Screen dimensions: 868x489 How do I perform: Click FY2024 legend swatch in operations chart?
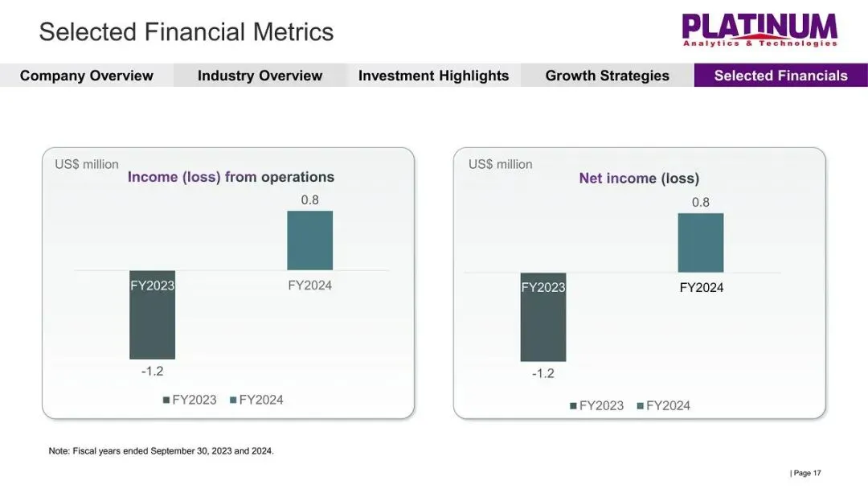[x=233, y=400]
